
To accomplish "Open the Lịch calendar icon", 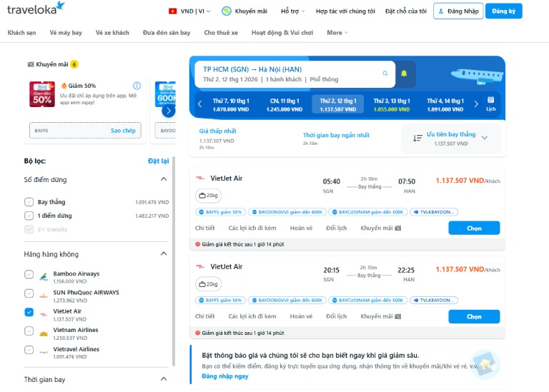I will (491, 104).
